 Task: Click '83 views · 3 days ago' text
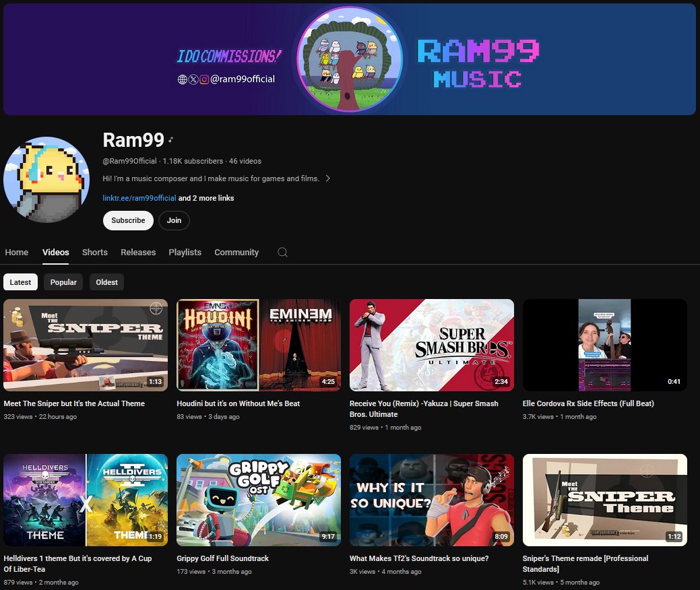tap(208, 416)
